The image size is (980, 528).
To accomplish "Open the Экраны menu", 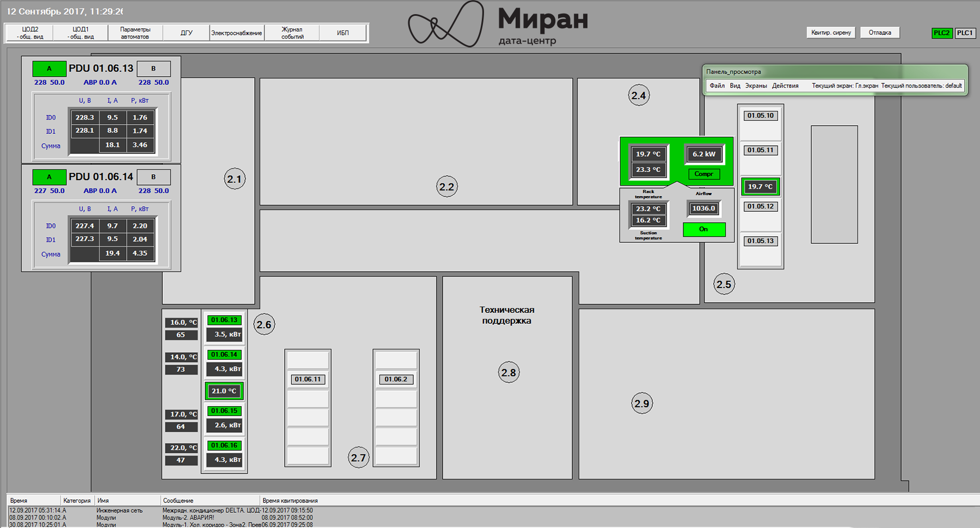I will (756, 85).
